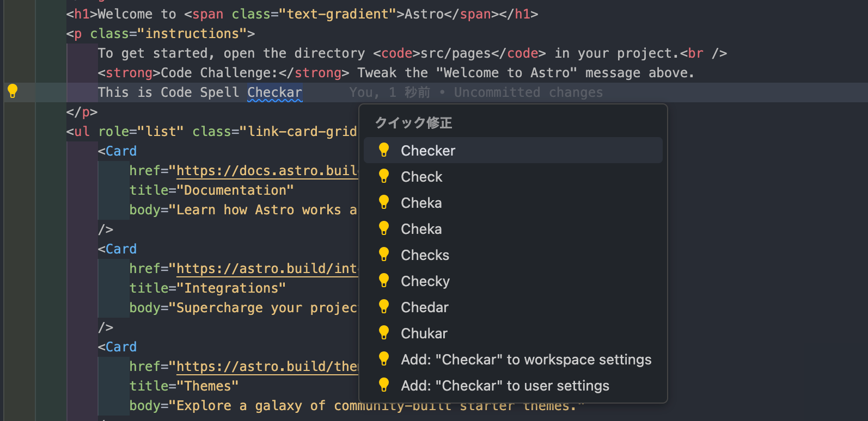
Task: Click the "Uncommitted changes" git blame annotation
Action: (x=528, y=92)
